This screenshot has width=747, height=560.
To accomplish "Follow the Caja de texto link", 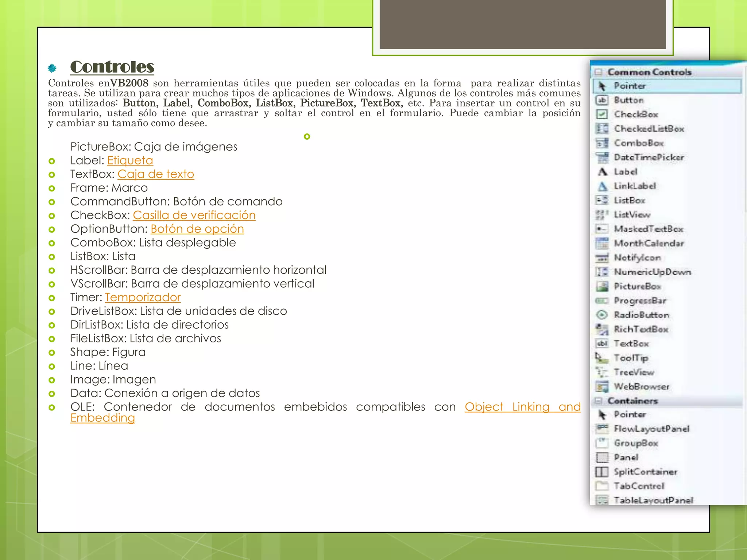I will 156,174.
